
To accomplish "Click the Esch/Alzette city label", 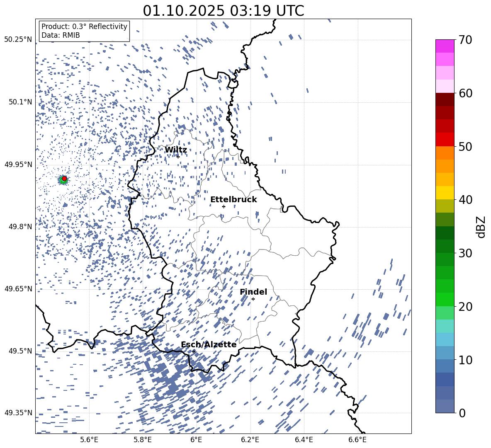I will coord(209,344).
